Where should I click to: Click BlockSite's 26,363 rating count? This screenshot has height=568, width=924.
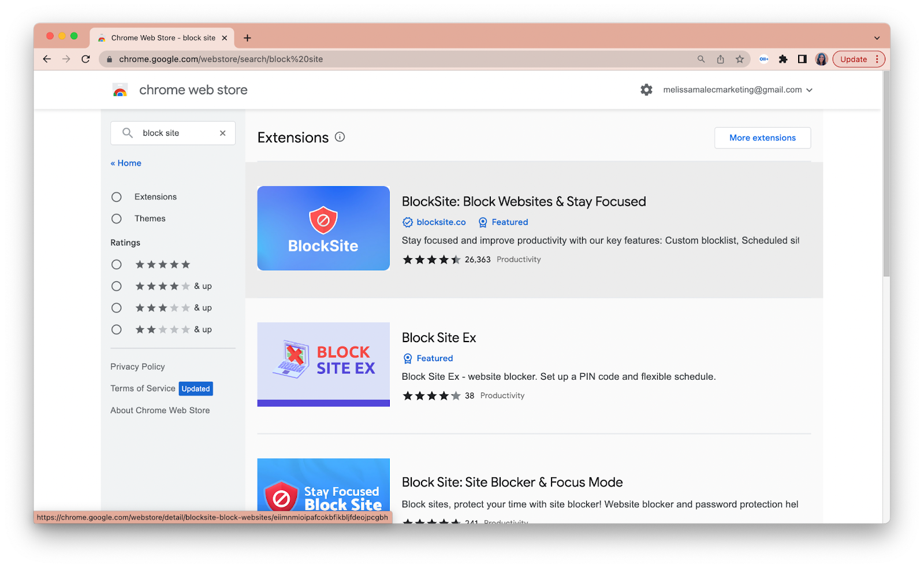click(x=478, y=260)
